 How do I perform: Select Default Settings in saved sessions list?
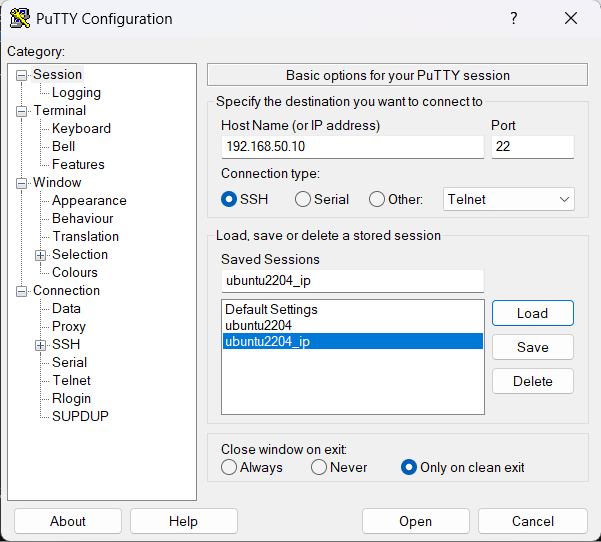[x=353, y=309]
